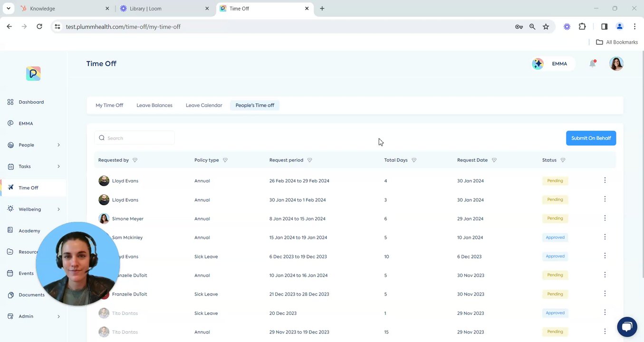Click the Pending status of Simone Meyer

[x=555, y=218]
